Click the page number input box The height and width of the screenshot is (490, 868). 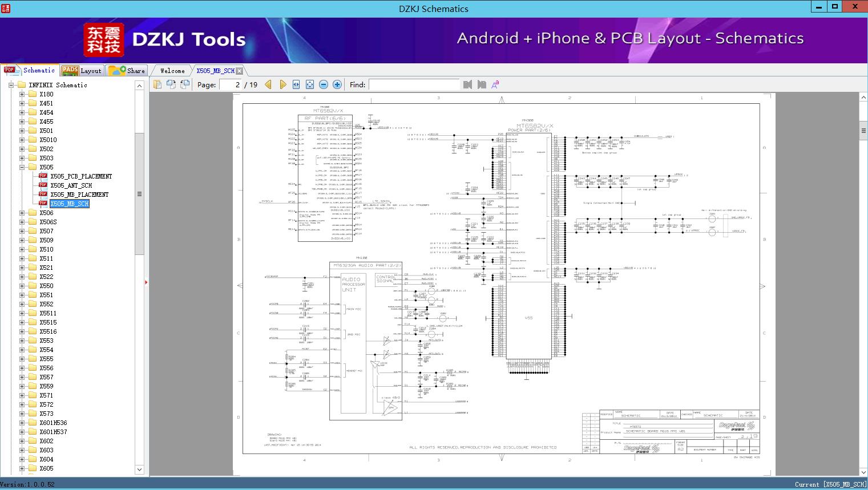[x=231, y=84]
